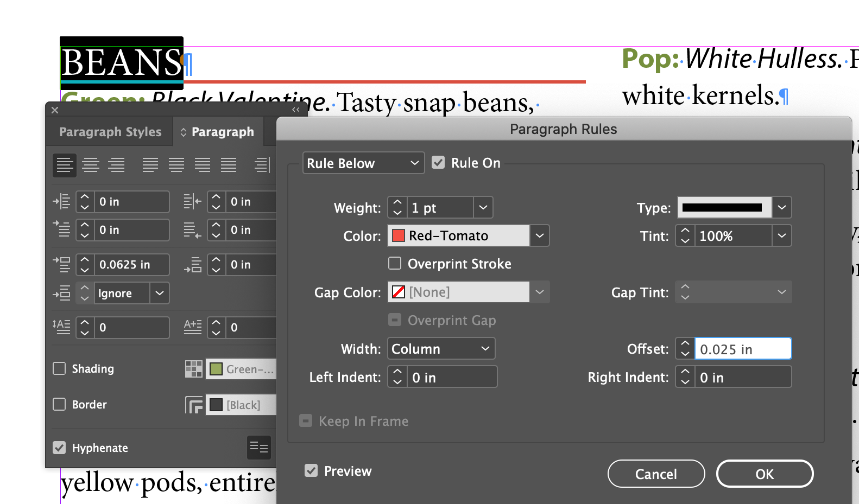The width and height of the screenshot is (859, 504).
Task: Select the Justify All Lines icon
Action: (x=229, y=165)
